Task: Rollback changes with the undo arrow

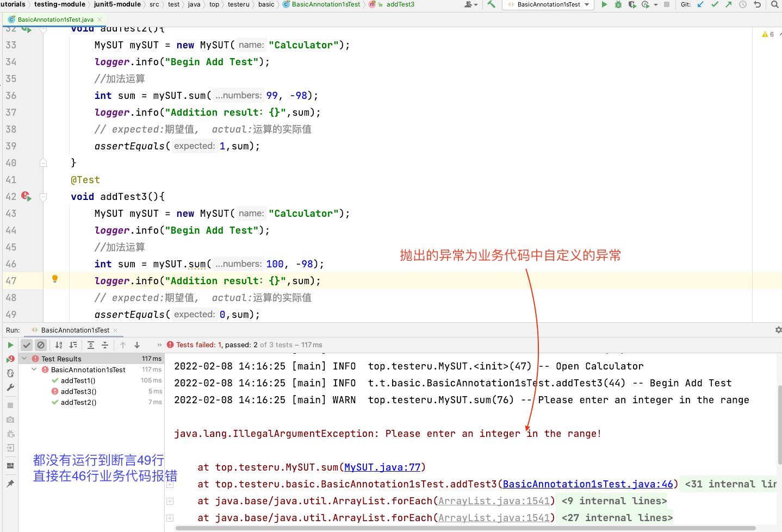Action: [757, 4]
